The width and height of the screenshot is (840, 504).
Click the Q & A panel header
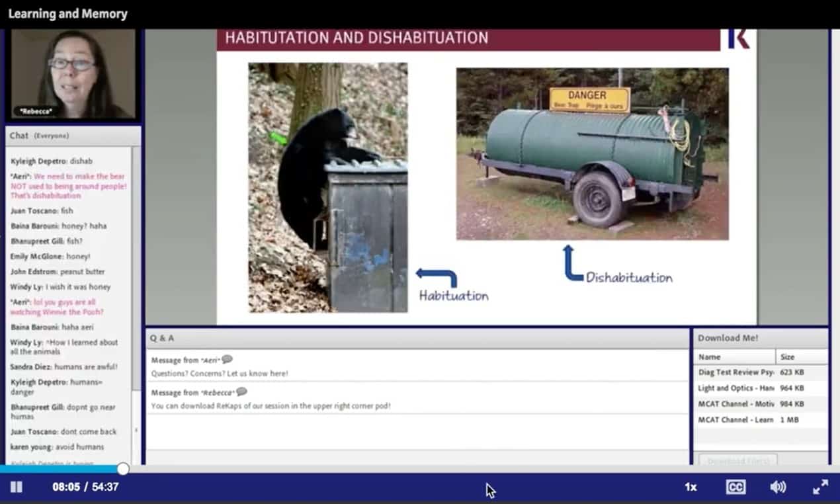tap(417, 338)
